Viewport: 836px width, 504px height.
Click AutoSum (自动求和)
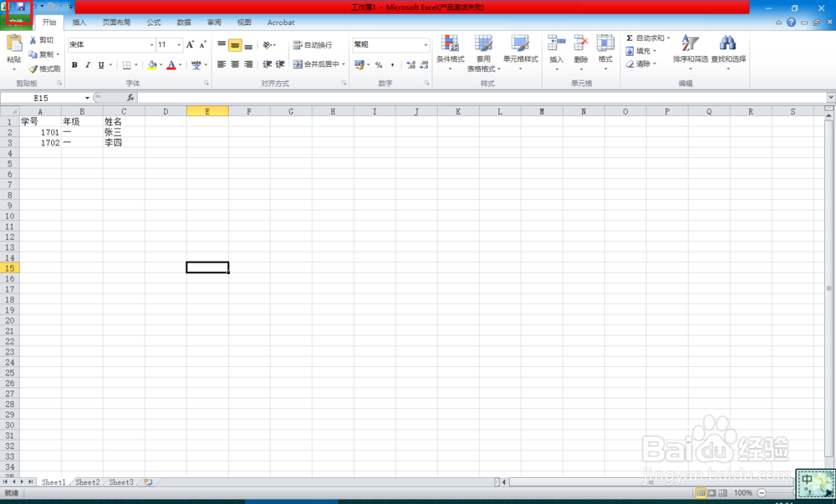click(645, 38)
